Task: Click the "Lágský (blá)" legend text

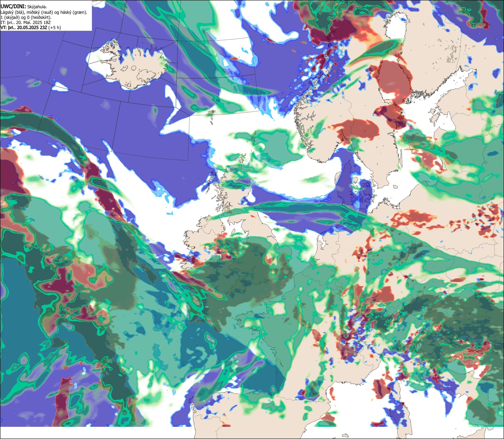Action: click(x=12, y=13)
